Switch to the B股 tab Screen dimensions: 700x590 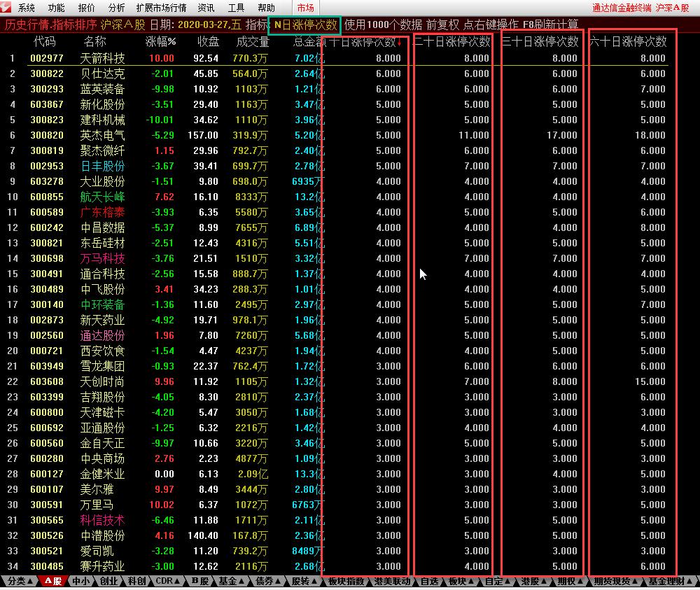pyautogui.click(x=200, y=581)
